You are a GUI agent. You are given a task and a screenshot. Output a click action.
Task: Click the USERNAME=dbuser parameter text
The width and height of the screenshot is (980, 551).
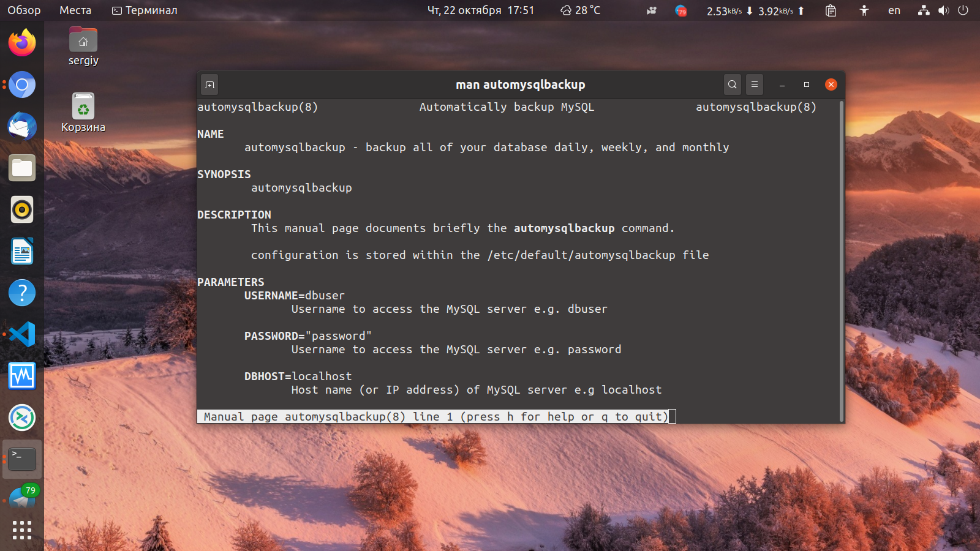click(295, 296)
